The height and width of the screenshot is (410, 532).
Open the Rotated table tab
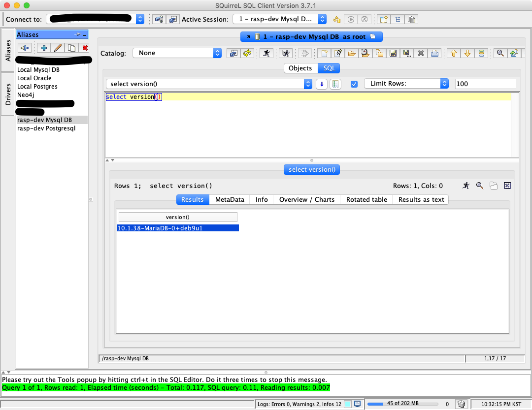click(x=366, y=199)
